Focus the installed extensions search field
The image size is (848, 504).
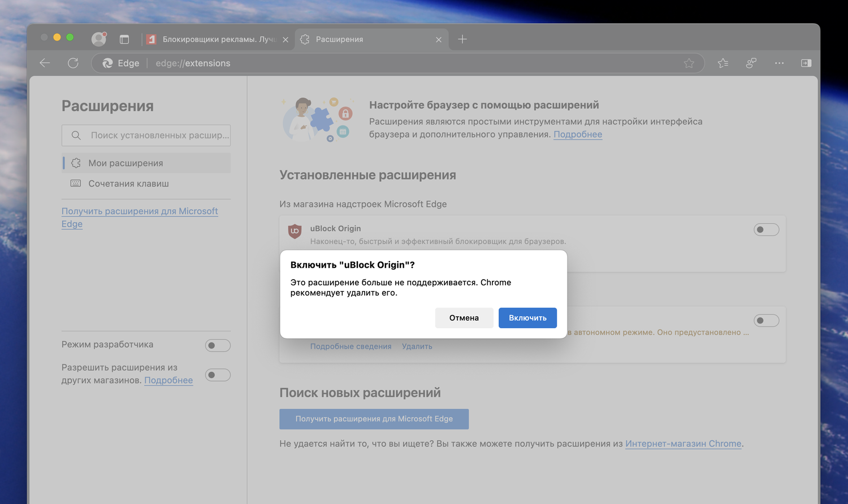coord(146,136)
